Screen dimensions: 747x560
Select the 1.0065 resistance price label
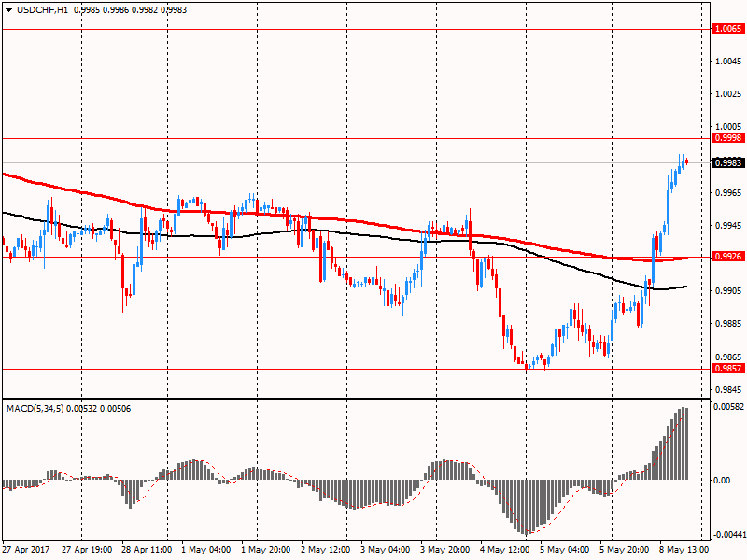coord(728,29)
